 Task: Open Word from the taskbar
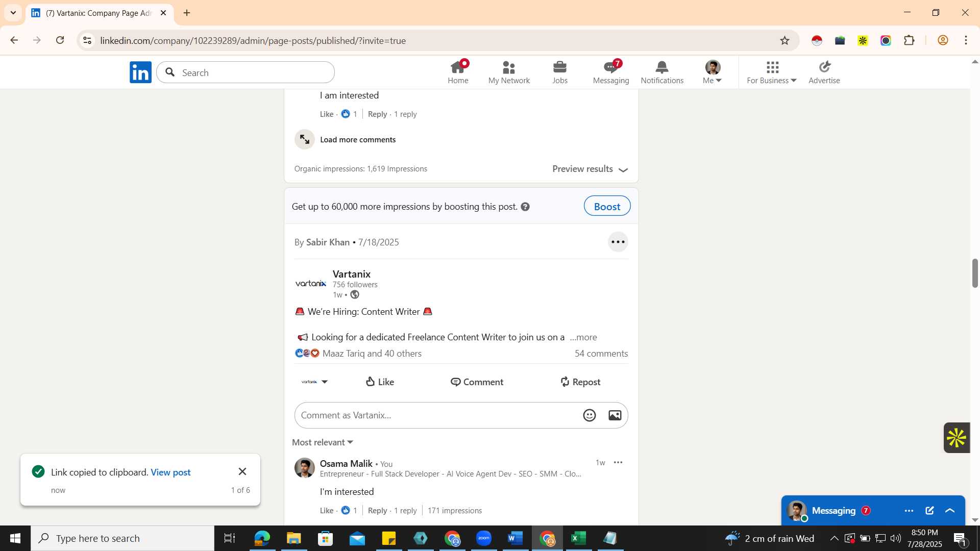coord(516,538)
